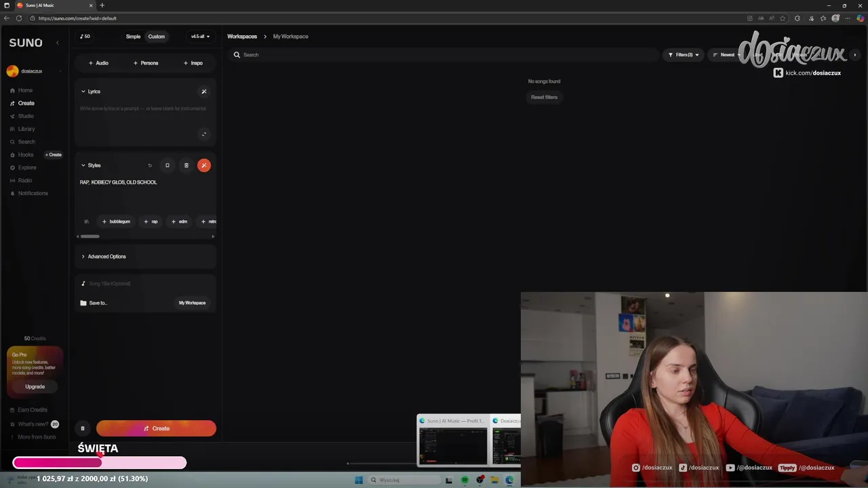Click the style tags horizontal scrollbar
Viewport: 868px width, 488px height.
[90, 237]
